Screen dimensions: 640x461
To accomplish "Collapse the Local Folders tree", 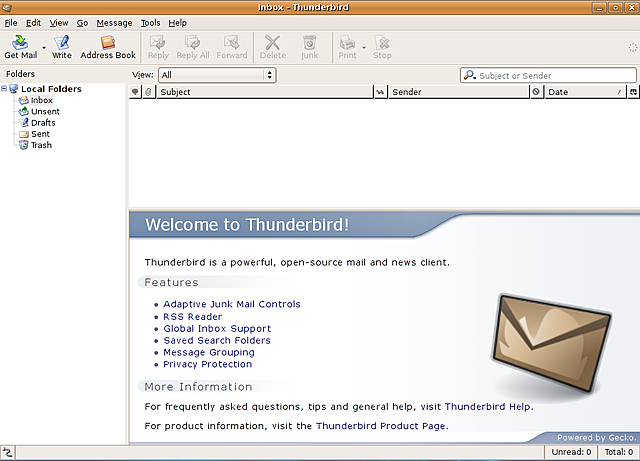I will tap(4, 88).
